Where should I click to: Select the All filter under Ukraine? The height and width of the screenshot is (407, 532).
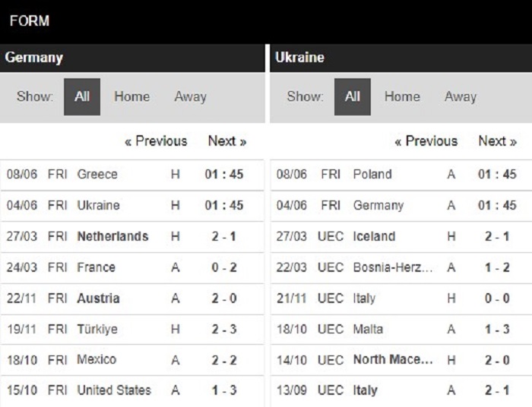(x=352, y=97)
